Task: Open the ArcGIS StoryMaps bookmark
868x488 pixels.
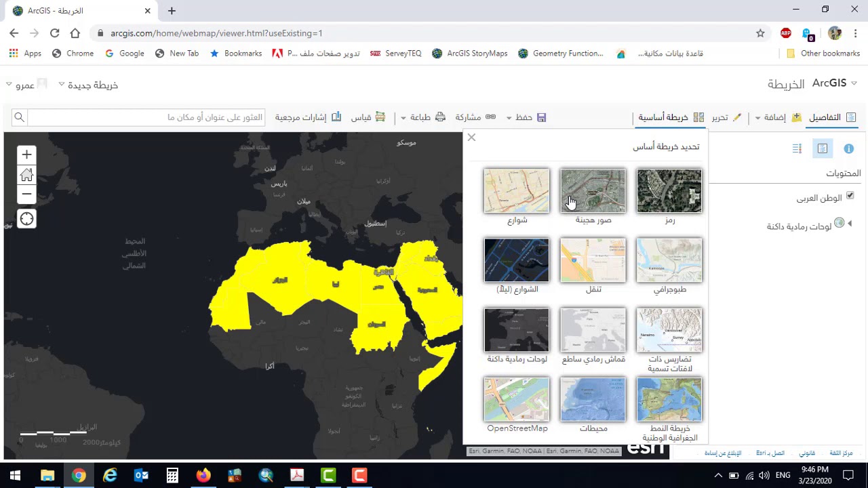Action: [469, 54]
